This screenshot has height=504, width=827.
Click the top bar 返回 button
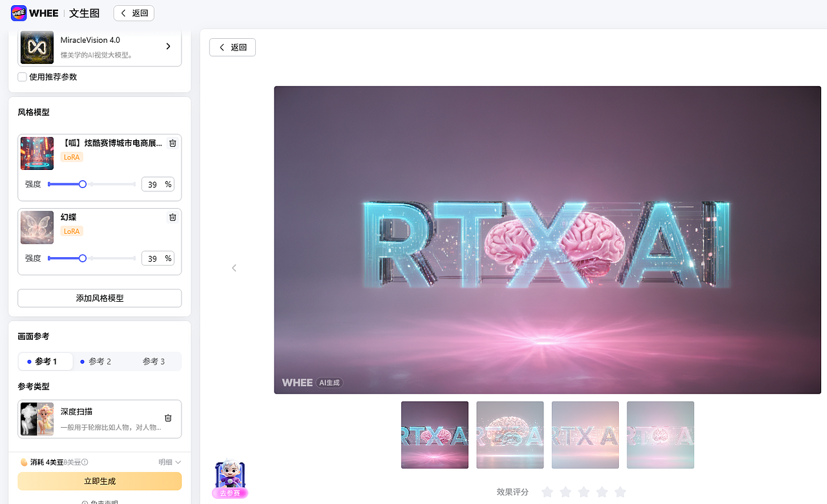click(x=134, y=13)
